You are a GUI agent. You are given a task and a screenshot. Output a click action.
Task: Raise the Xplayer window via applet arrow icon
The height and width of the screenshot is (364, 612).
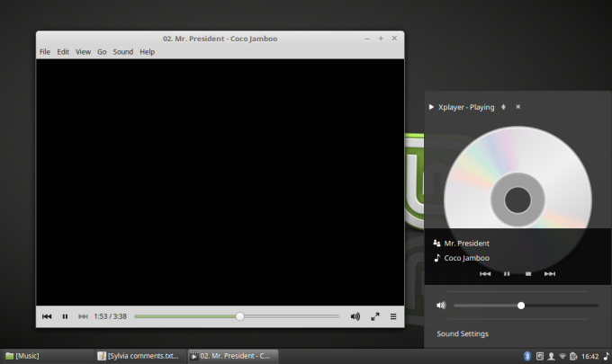[x=503, y=107]
